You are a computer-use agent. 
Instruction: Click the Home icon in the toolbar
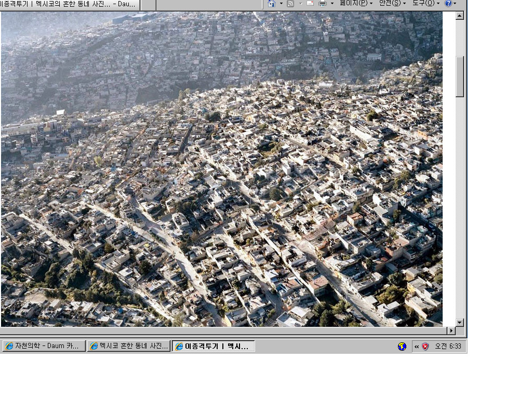pos(272,4)
